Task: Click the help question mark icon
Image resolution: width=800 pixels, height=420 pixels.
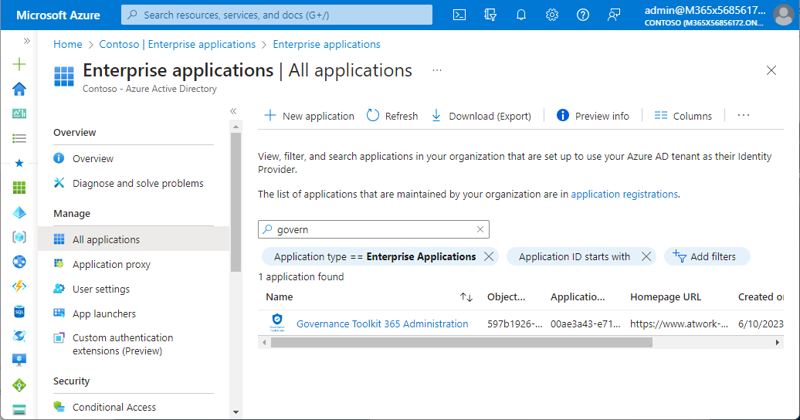Action: [x=583, y=15]
